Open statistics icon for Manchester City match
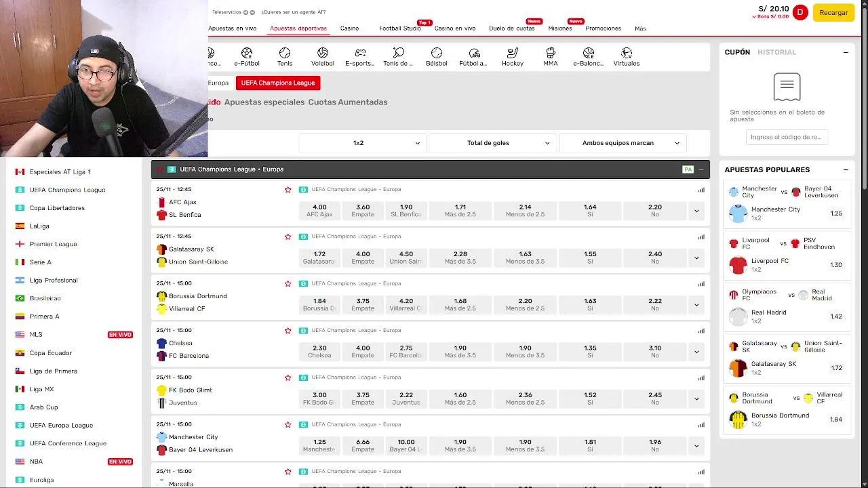 point(701,424)
